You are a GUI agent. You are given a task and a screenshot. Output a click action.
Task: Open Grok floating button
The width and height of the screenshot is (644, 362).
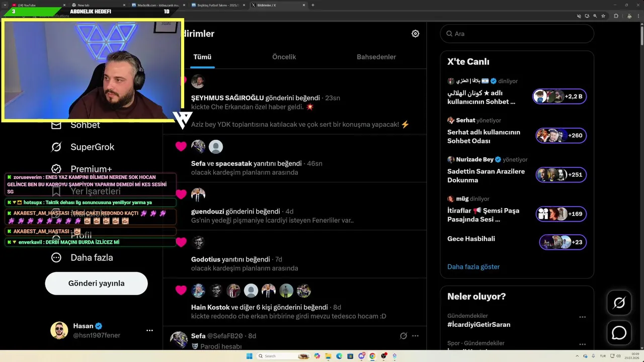point(619,303)
